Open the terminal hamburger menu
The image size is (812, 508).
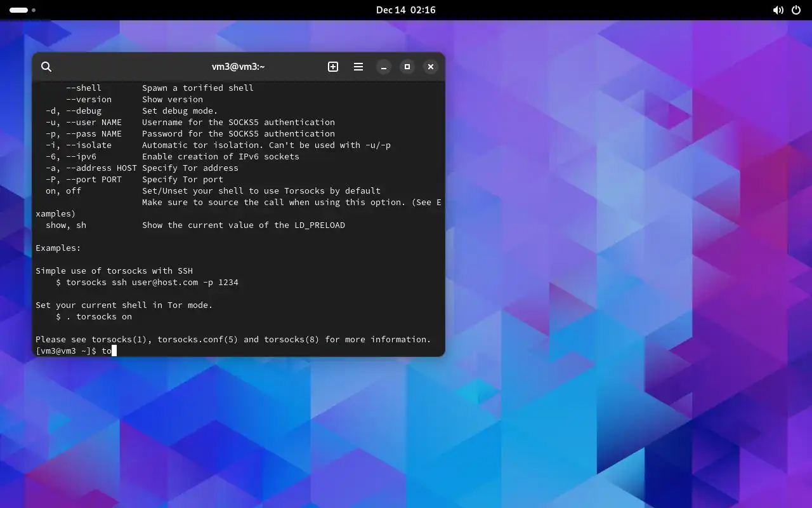coord(358,67)
